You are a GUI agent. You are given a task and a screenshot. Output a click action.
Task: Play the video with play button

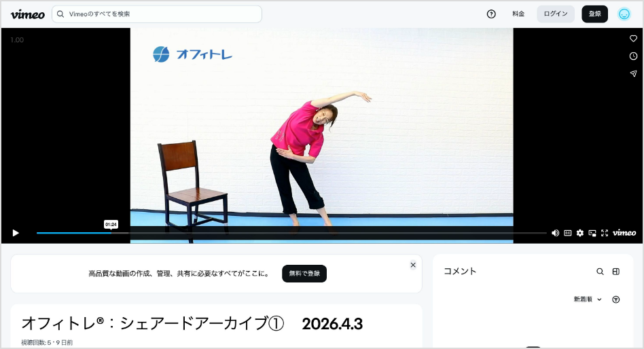click(x=16, y=233)
